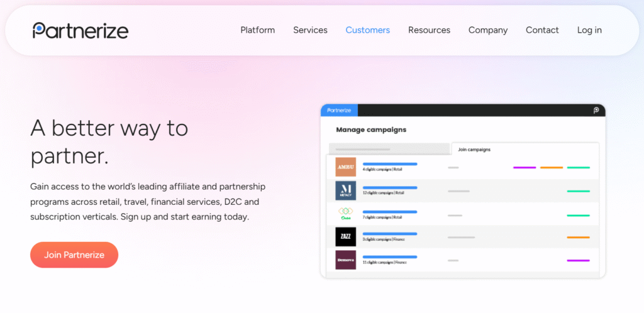Click the AMBU brand logo thumbnail
This screenshot has height=313, width=644.
click(345, 167)
